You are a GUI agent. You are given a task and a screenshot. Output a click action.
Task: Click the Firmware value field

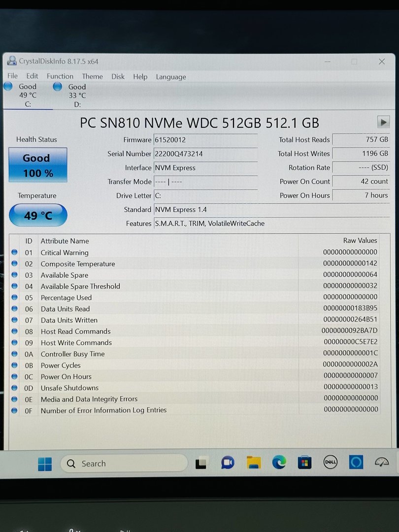(205, 140)
